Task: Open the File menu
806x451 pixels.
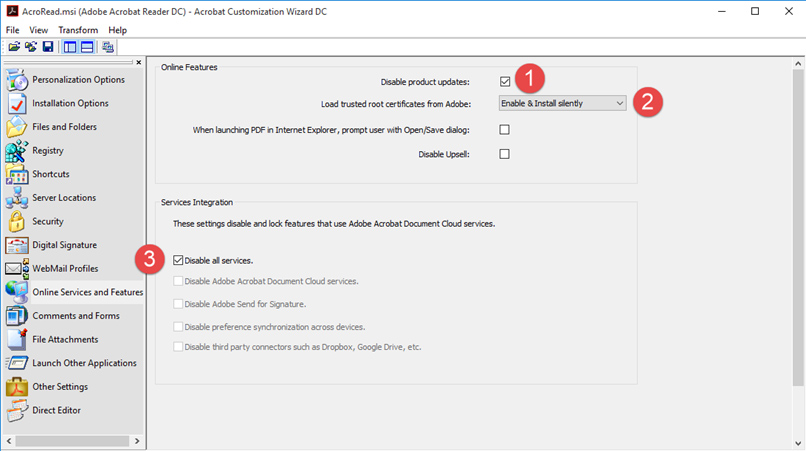Action: [13, 30]
